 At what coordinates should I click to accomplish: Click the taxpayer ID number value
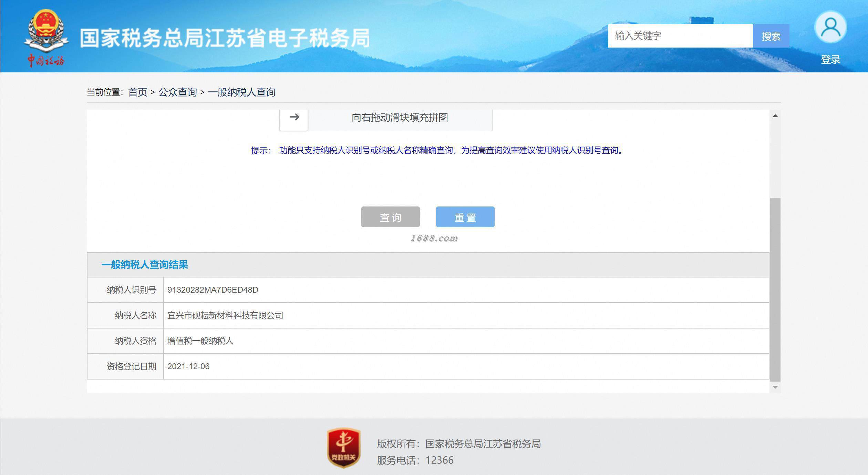click(213, 290)
